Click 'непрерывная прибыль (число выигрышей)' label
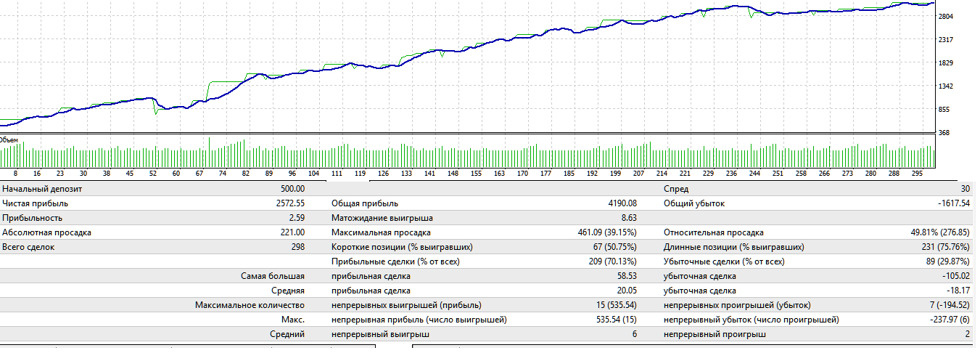The width and height of the screenshot is (980, 353). pyautogui.click(x=419, y=320)
